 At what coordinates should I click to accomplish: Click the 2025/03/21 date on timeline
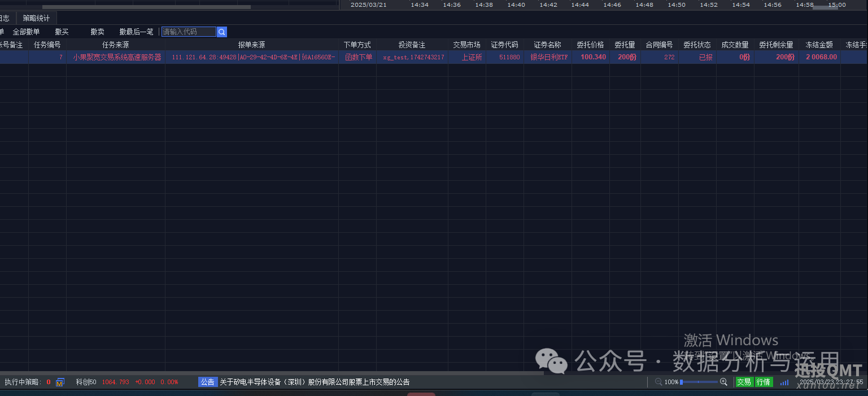coord(368,5)
